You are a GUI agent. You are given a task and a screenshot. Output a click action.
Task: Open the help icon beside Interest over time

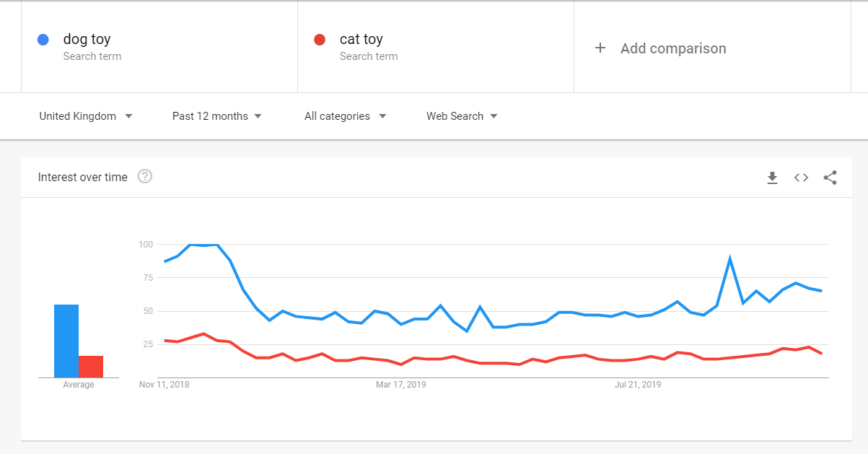click(x=145, y=176)
